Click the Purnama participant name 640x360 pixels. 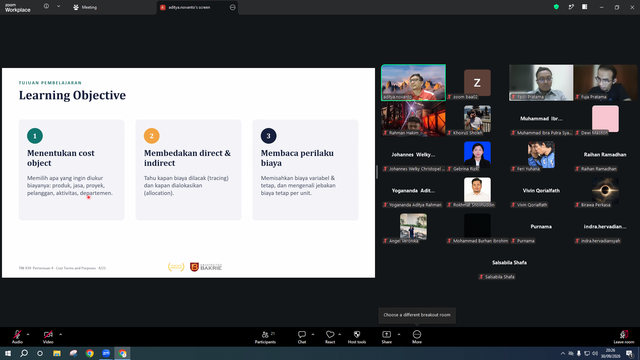point(541,227)
